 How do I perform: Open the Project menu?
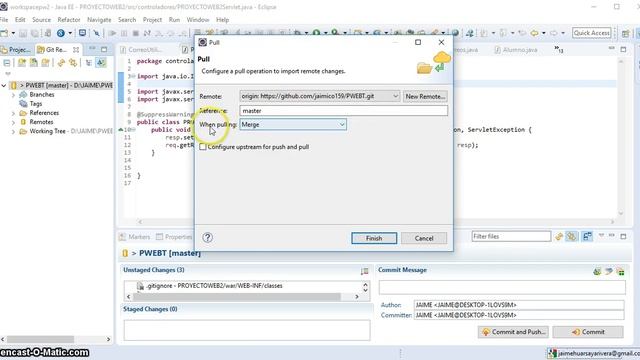[x=152, y=20]
